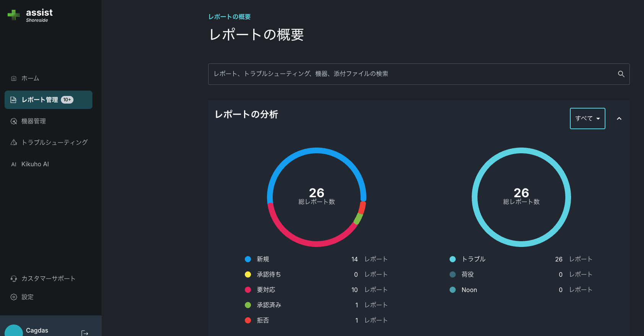Click the Noon legend dot

click(x=453, y=290)
